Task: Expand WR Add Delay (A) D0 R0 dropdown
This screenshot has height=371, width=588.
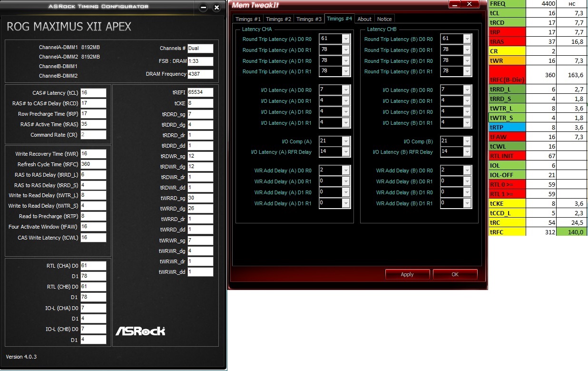Action: pyautogui.click(x=346, y=170)
